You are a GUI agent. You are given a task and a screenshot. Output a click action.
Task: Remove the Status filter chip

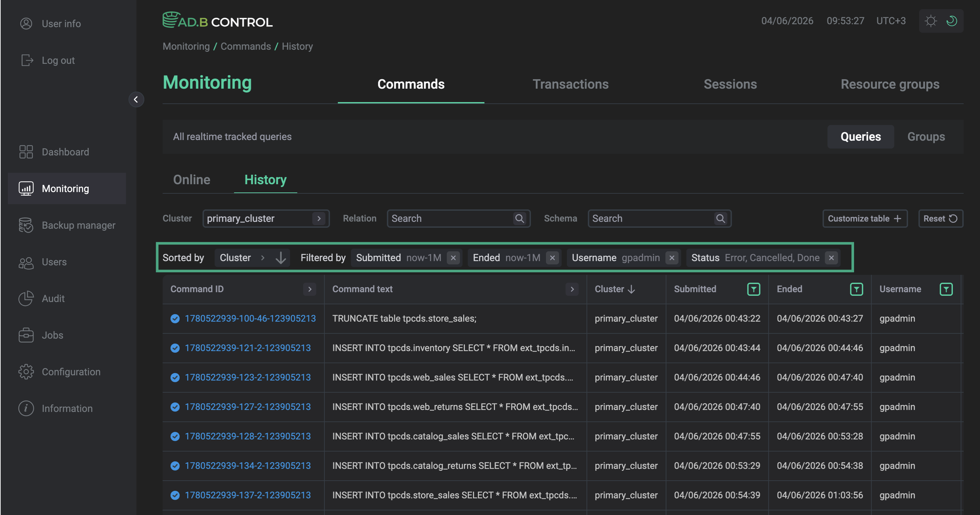[x=831, y=258]
